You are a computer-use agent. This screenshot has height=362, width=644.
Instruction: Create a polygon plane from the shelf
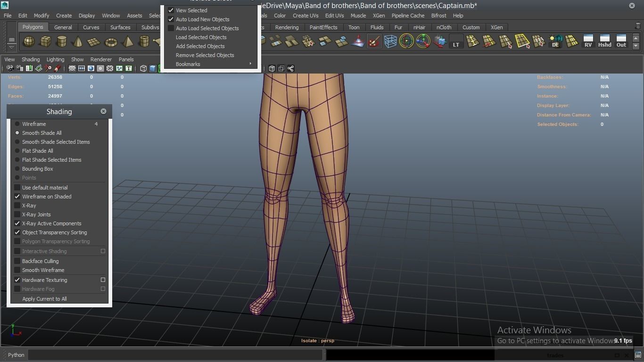[94, 42]
